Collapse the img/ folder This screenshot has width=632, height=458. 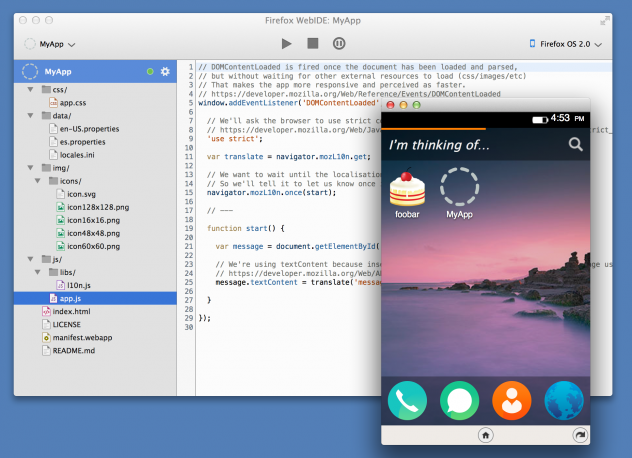32,167
